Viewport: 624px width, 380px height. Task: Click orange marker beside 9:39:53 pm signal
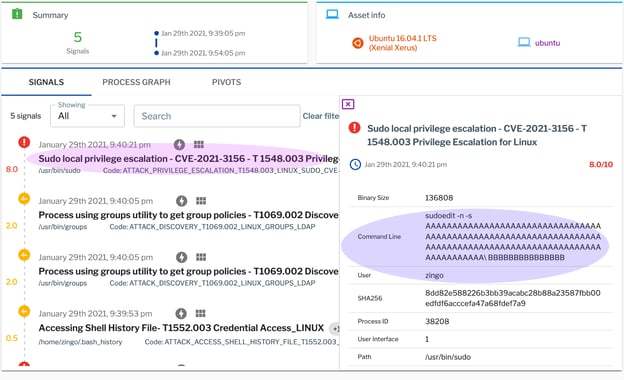pos(24,311)
